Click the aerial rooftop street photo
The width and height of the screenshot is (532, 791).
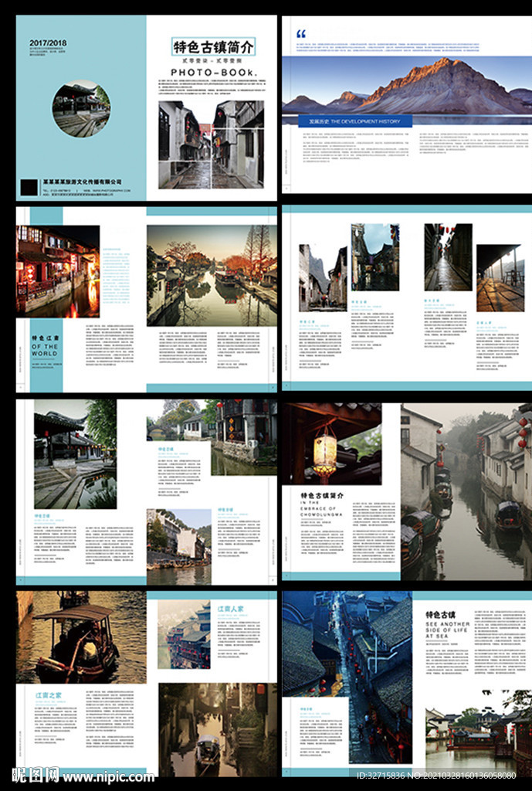(347, 677)
